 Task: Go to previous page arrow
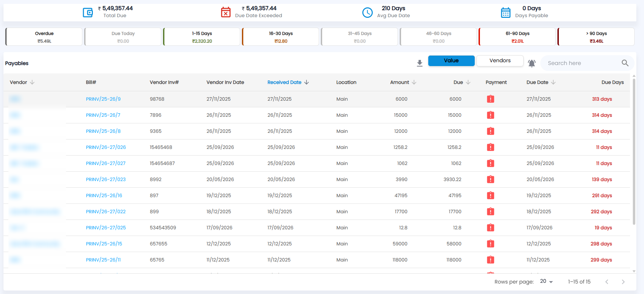coord(607,282)
